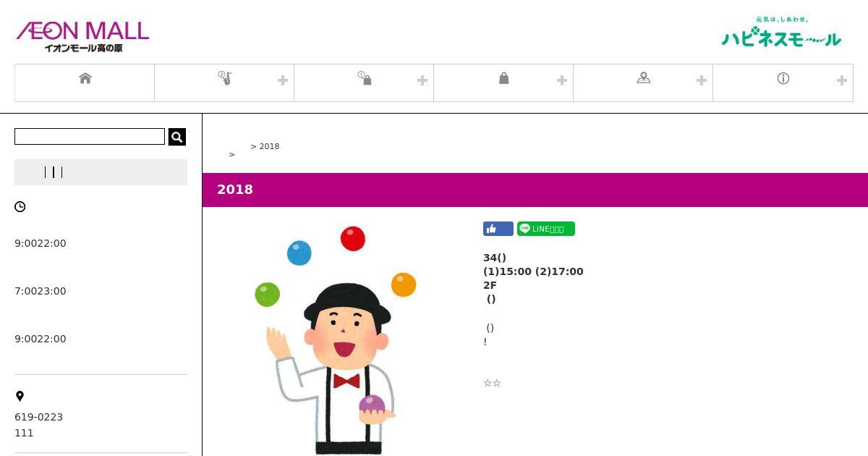
Task: Click the Facebook like thumbs-up button
Action: 498,229
